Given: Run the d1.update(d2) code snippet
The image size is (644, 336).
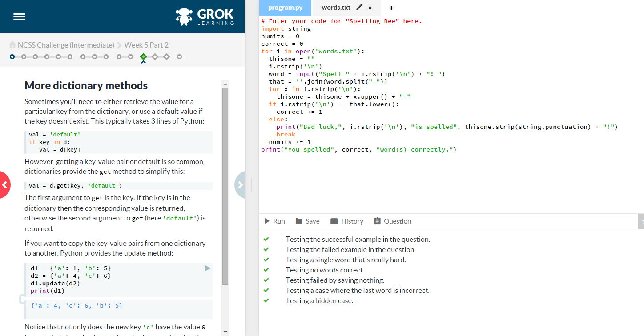Looking at the screenshot, I should pos(207,268).
